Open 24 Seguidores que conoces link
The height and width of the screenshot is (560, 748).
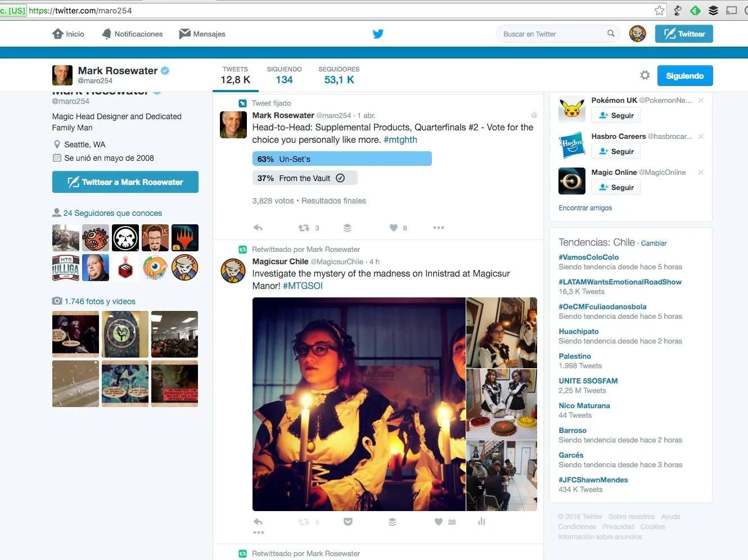tap(112, 213)
